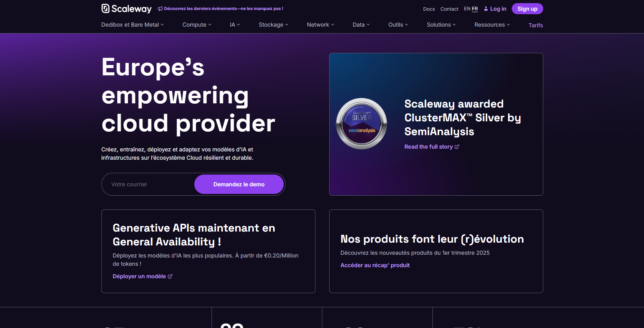Screen dimensions: 644x328
Task: Expand the Dedibox et Bare Metal menu
Action: tap(133, 25)
